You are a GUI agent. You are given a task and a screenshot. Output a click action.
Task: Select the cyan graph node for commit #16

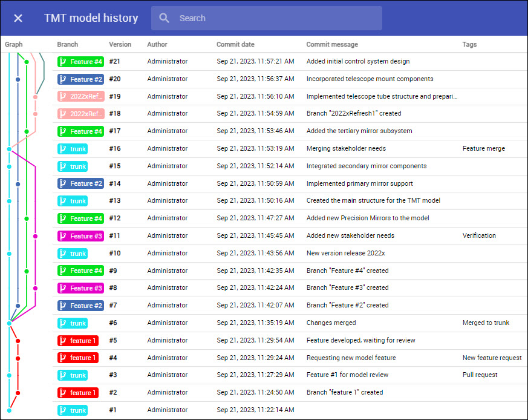coord(9,149)
